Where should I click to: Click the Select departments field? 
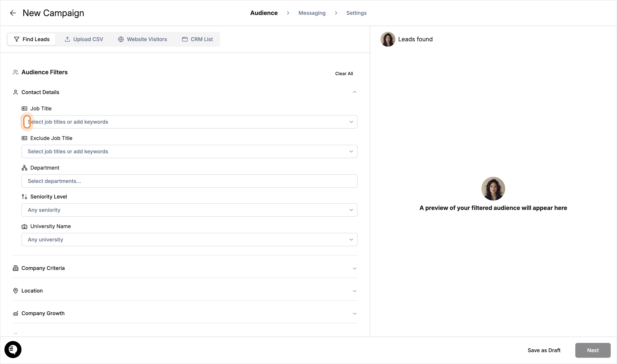pyautogui.click(x=189, y=181)
